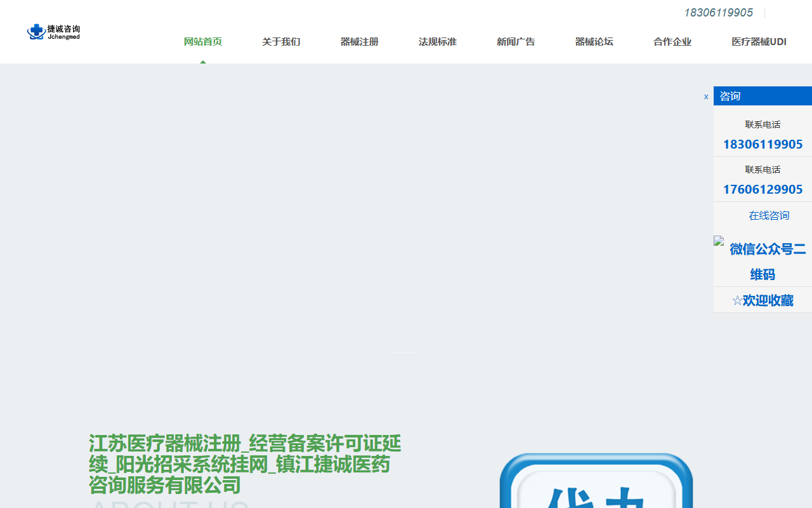This screenshot has height=508, width=812.
Task: Click the green heading 江苏医疗器械注册
Action: (x=246, y=464)
